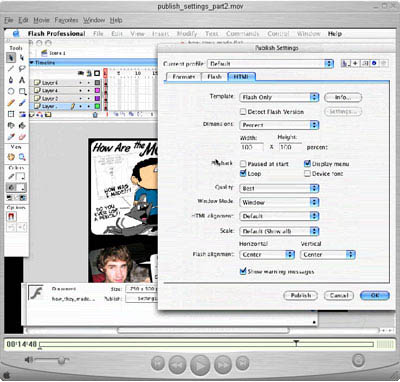This screenshot has width=400, height=382.
Task: Click the Publish button
Action: pos(300,296)
